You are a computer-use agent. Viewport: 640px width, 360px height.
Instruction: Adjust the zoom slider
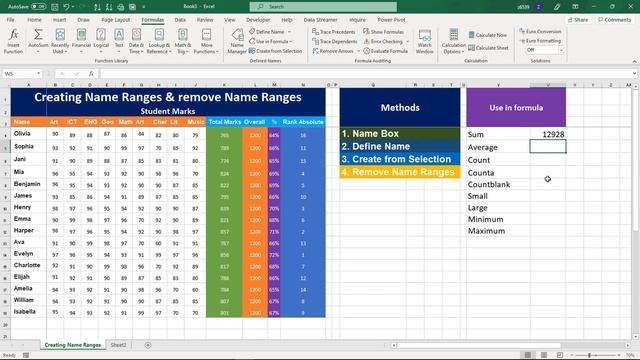pos(589,355)
